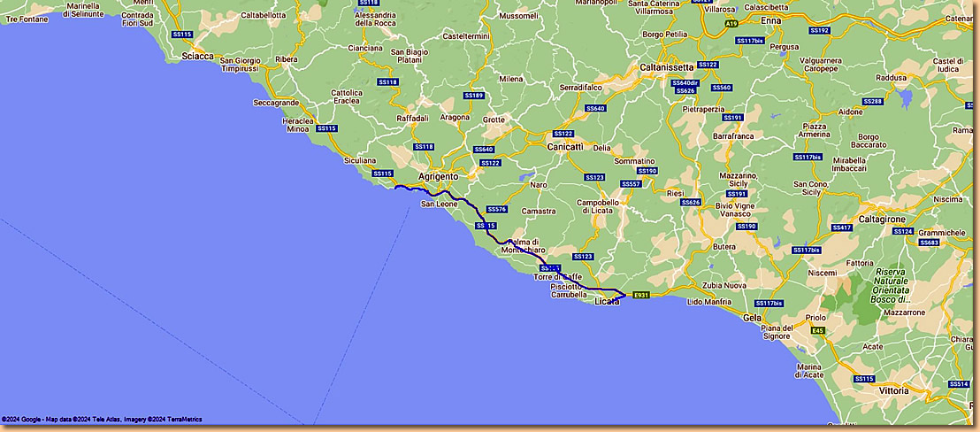Click the Zubia Nuova label
Screen dimensions: 980x432
coord(725,286)
